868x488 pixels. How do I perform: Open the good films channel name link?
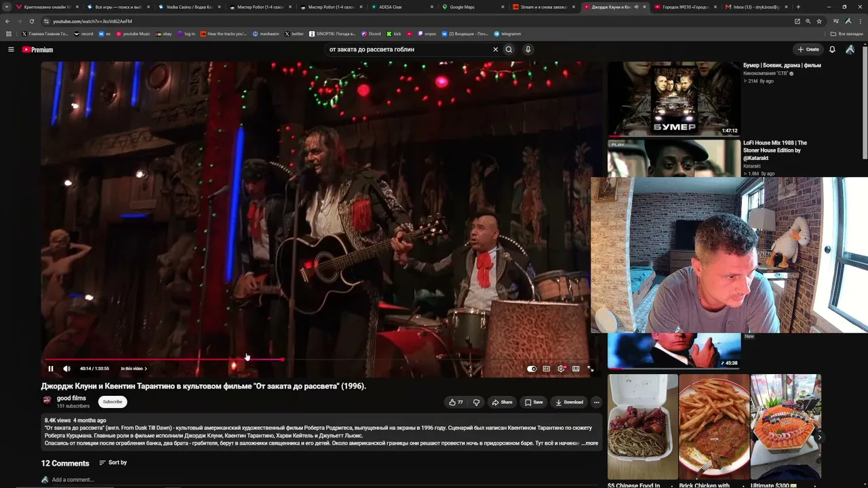[71, 399]
